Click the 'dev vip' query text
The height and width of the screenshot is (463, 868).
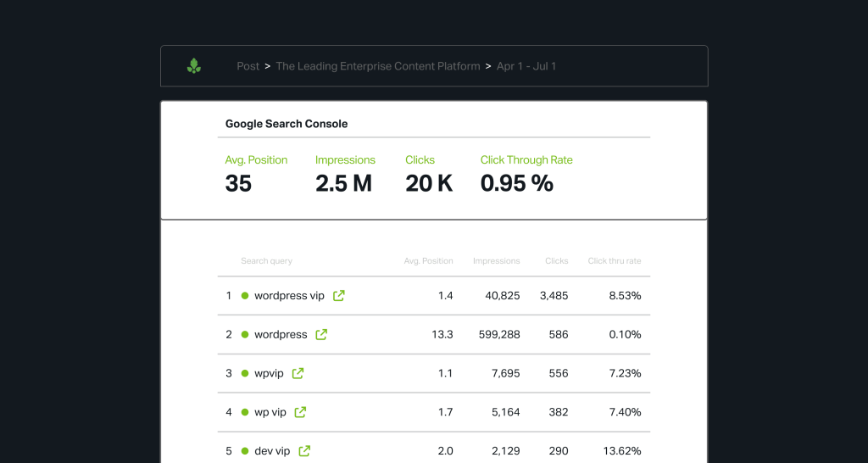272,451
